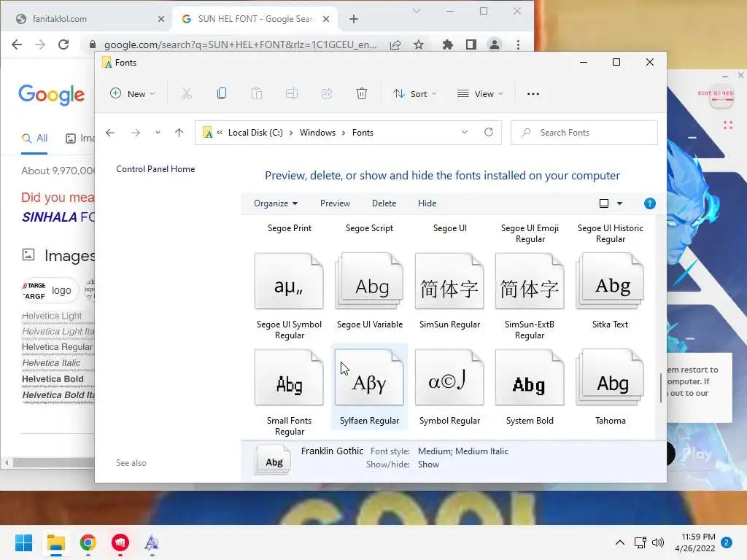The width and height of the screenshot is (747, 560).
Task: Open File Explorer from the taskbar
Action: click(55, 542)
